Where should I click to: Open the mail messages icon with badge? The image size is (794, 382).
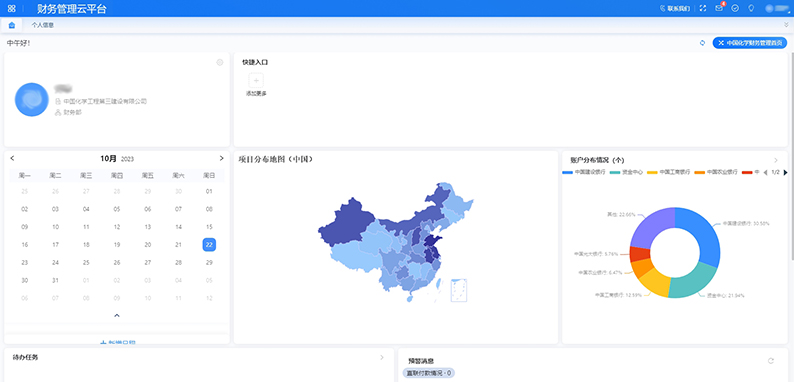[x=719, y=8]
